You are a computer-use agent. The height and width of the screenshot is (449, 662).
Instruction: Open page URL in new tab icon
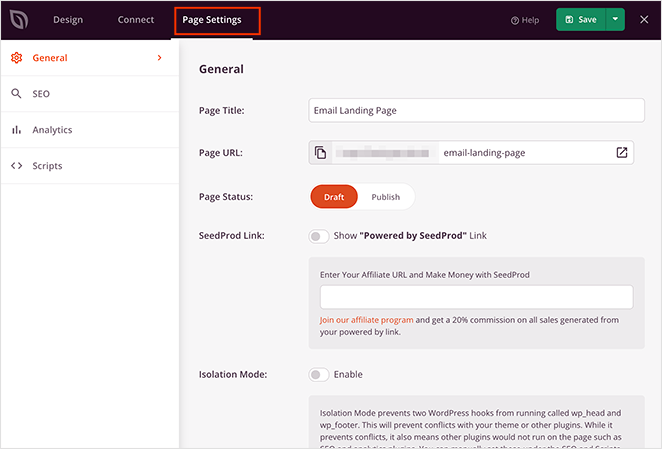click(x=621, y=153)
